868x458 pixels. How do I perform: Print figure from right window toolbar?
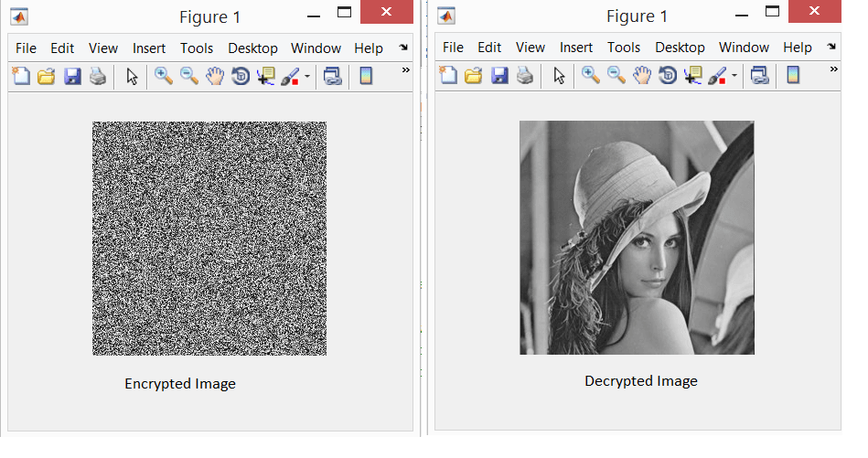pyautogui.click(x=525, y=75)
